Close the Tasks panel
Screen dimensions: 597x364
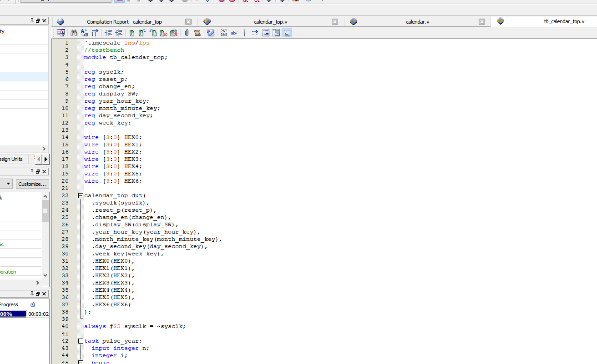click(x=44, y=171)
